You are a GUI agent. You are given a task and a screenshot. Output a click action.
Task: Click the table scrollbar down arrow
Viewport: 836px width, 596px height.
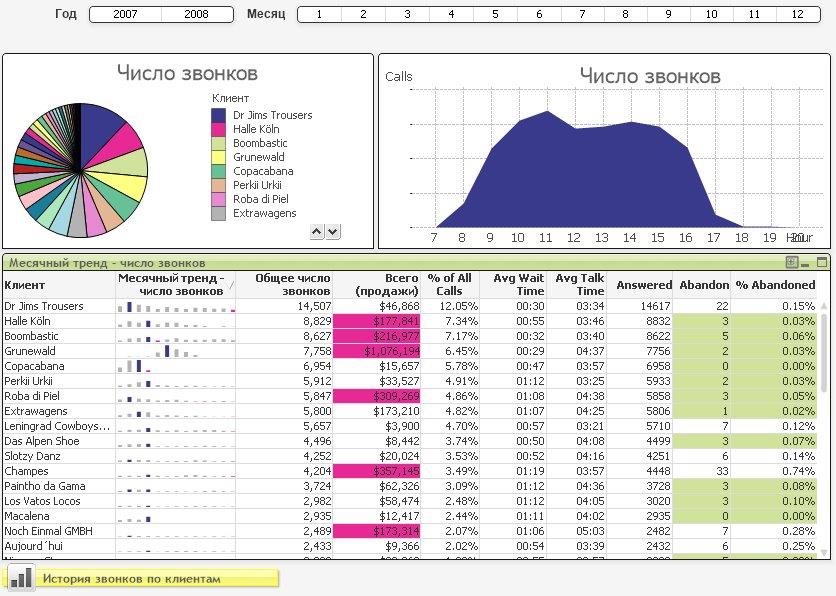(825, 553)
